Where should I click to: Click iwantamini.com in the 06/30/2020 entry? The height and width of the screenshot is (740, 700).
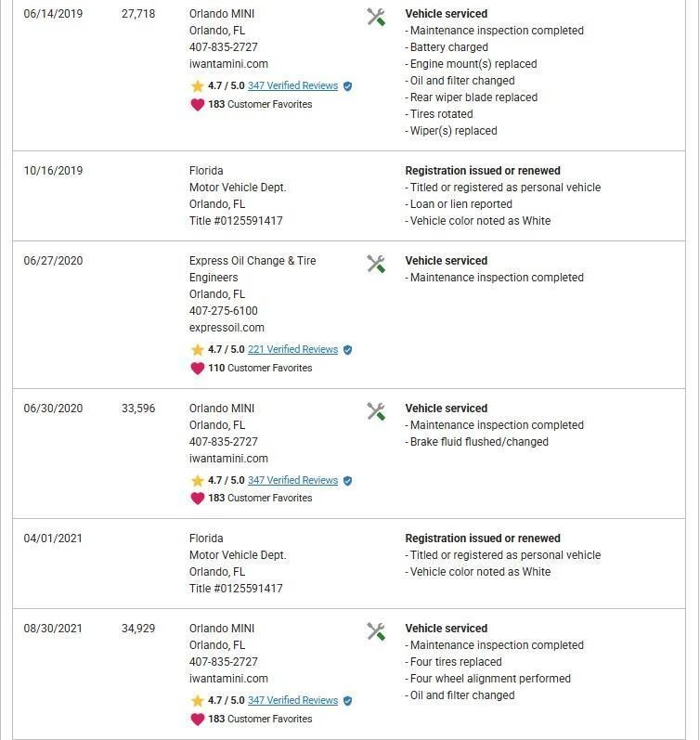(x=228, y=459)
